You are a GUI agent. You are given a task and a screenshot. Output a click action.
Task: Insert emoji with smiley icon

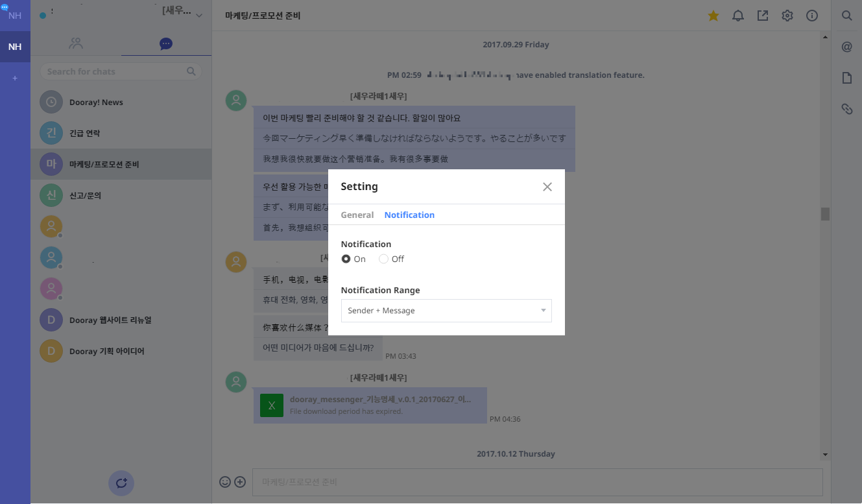point(225,482)
